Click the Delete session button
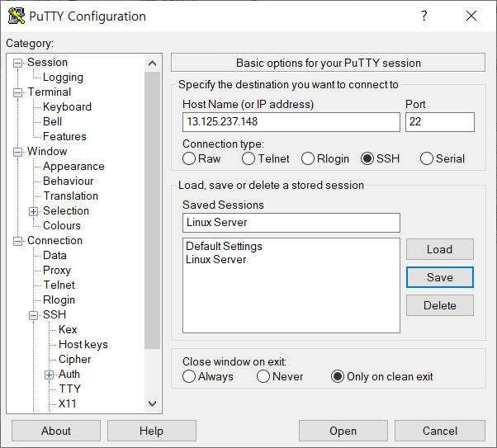This screenshot has width=497, height=448. pyautogui.click(x=440, y=305)
